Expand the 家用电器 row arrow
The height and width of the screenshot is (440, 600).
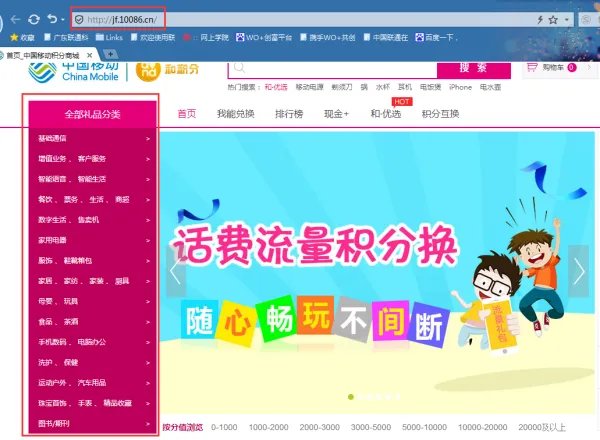tap(148, 240)
